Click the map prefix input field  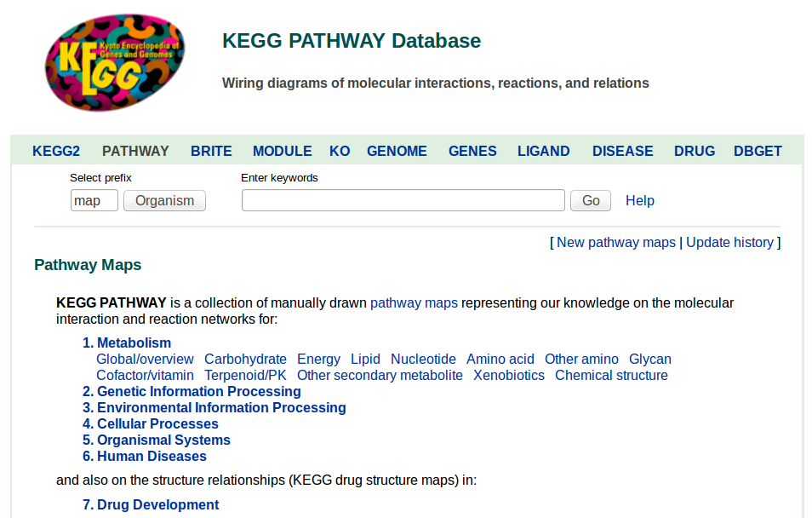click(x=94, y=201)
